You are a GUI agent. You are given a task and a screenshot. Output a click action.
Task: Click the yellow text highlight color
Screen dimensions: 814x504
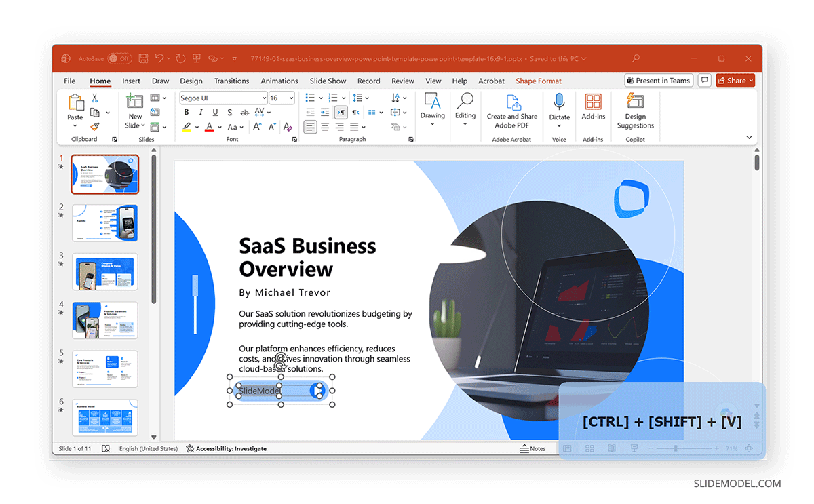pos(187,127)
